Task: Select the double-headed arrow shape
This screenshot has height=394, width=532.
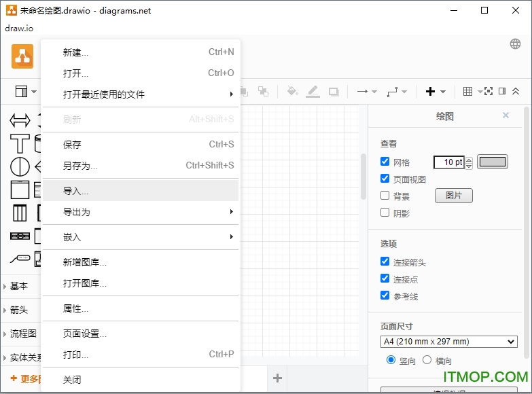Action: pos(20,120)
